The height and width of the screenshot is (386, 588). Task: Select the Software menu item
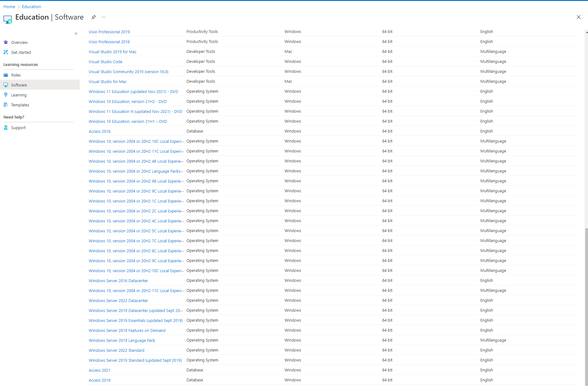(x=19, y=85)
